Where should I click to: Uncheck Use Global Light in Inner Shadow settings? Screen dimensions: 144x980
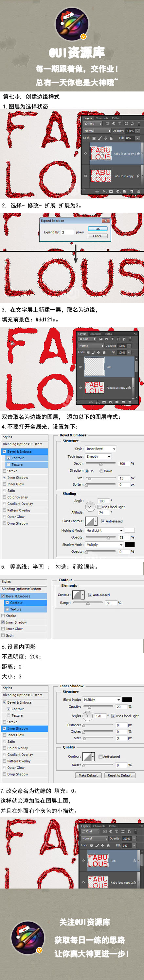point(113,716)
